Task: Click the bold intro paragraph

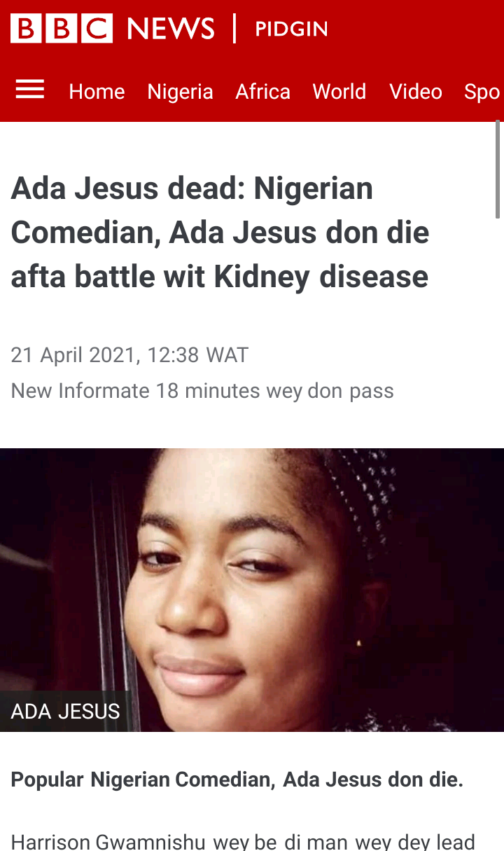Action: pos(237,780)
